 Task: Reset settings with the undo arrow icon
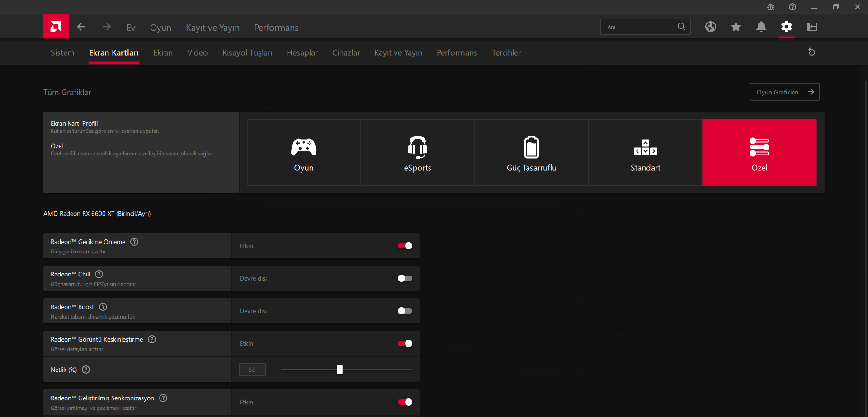point(812,52)
